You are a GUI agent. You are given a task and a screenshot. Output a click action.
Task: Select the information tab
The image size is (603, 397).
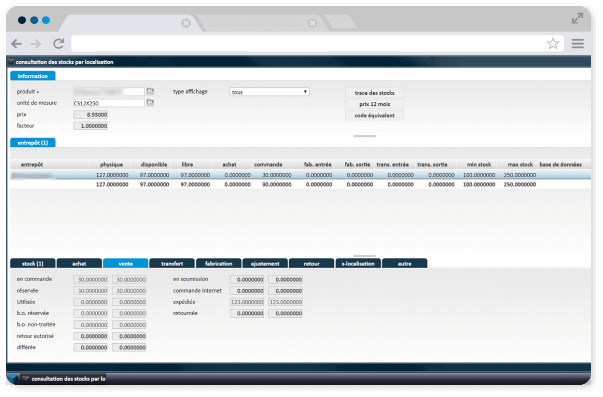click(x=33, y=76)
